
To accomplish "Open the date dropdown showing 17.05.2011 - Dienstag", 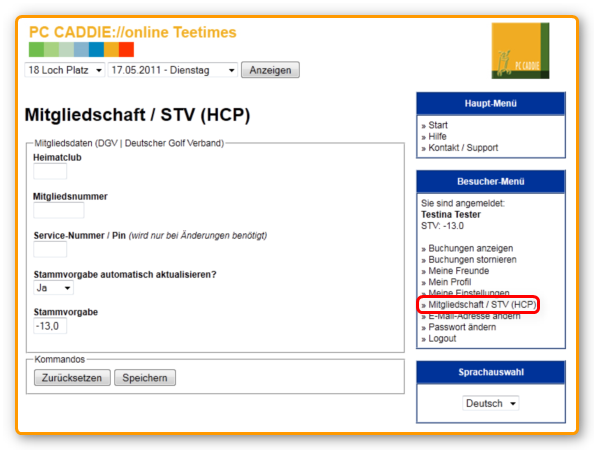I will pyautogui.click(x=173, y=70).
